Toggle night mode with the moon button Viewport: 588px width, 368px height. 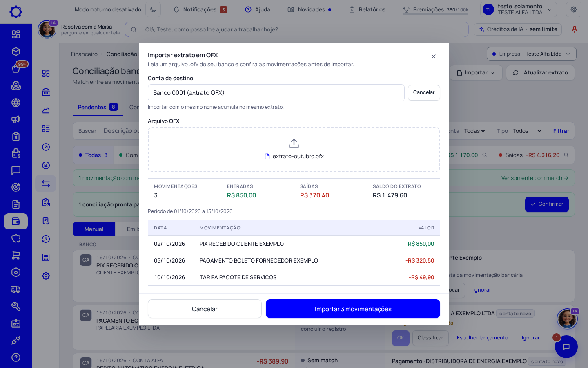point(153,9)
